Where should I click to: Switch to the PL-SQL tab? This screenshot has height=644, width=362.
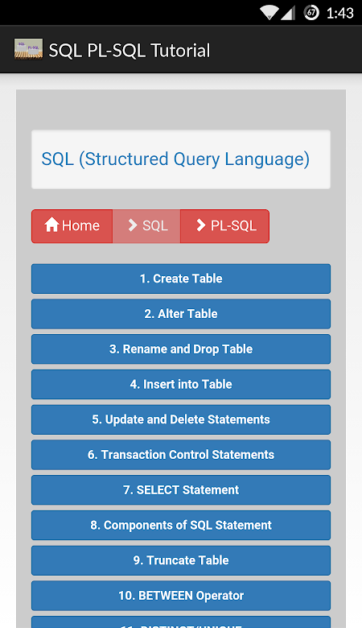click(224, 226)
